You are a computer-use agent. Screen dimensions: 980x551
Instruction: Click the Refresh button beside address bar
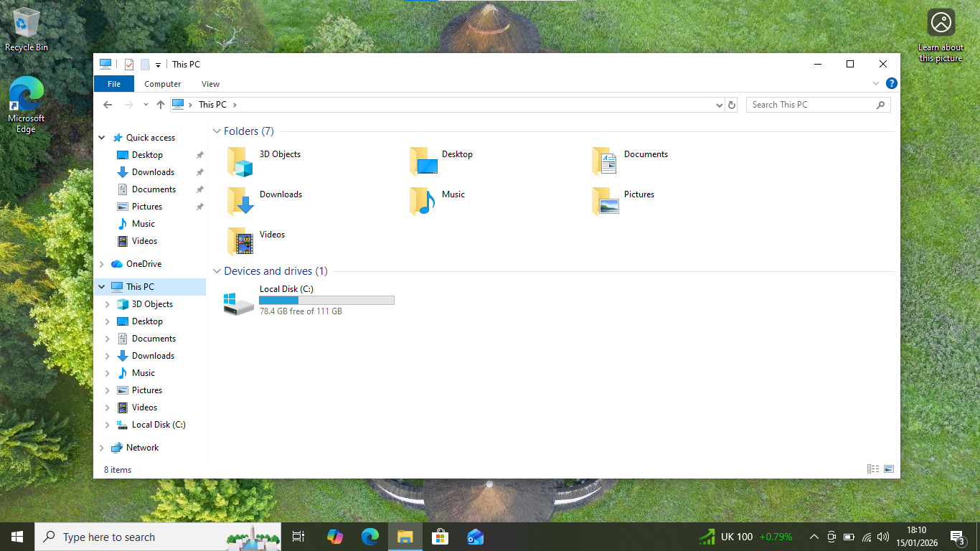point(732,105)
